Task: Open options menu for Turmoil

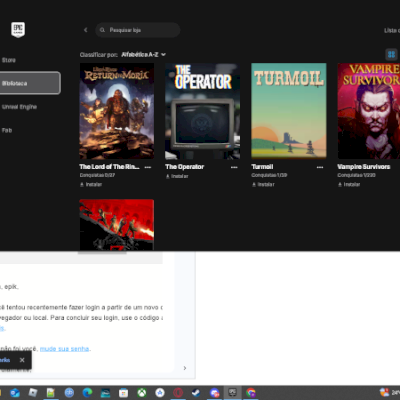Action: (x=320, y=167)
